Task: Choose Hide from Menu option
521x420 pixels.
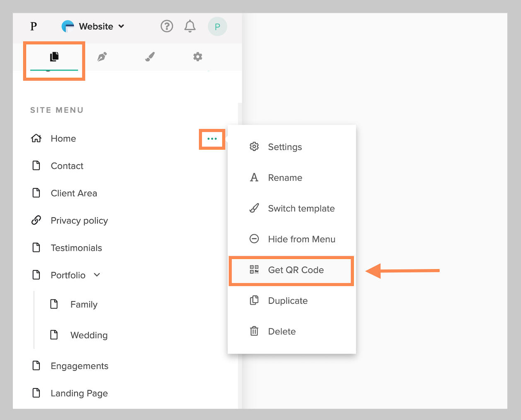Action: [301, 239]
